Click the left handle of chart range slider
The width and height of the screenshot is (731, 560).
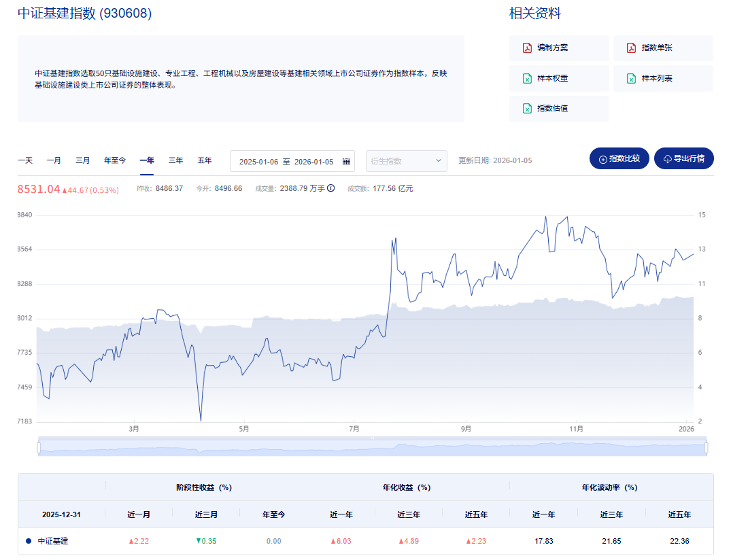(39, 447)
